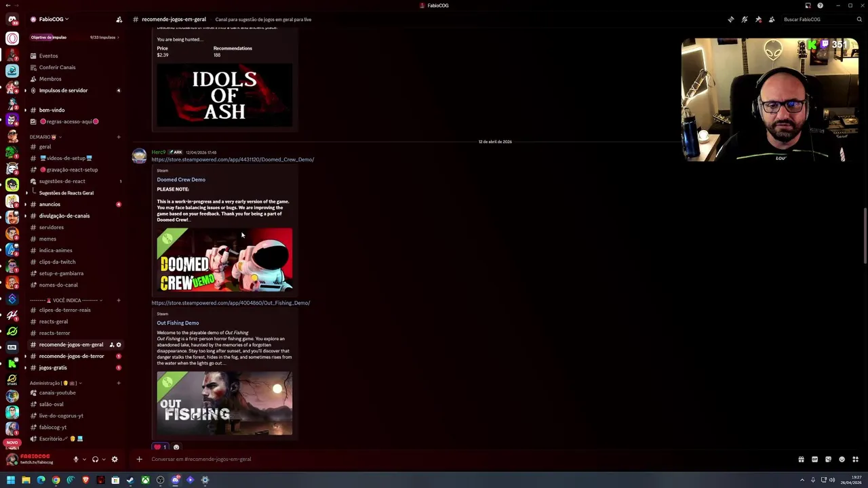The width and height of the screenshot is (868, 488).
Task: Add channel to the DEMARIO category
Action: click(119, 137)
